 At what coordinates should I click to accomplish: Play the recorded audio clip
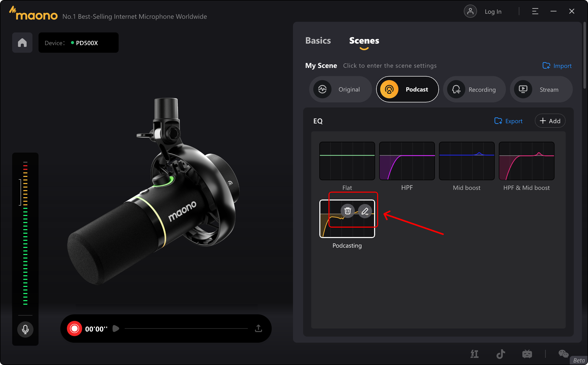pos(116,328)
